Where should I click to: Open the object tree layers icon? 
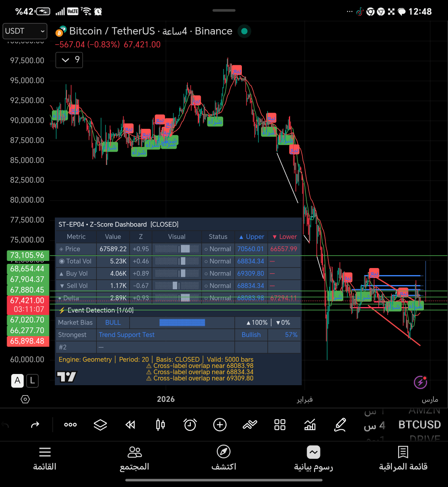point(100,425)
